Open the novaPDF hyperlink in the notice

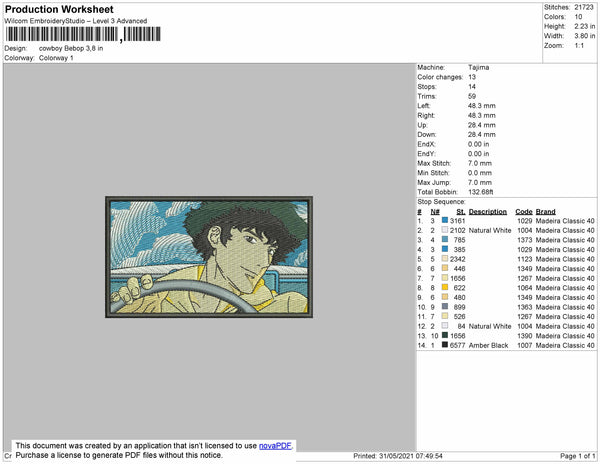[275, 446]
